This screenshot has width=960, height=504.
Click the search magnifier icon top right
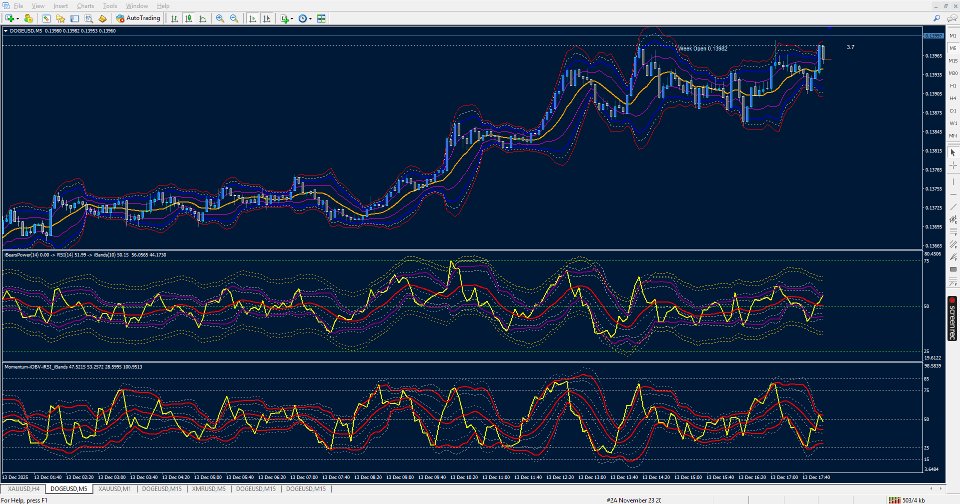coord(937,18)
